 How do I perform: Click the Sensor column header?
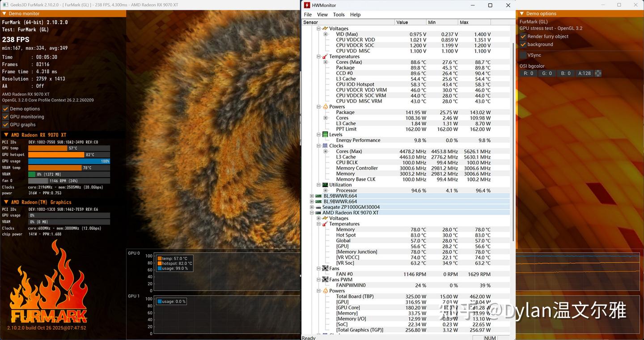[x=348, y=22]
